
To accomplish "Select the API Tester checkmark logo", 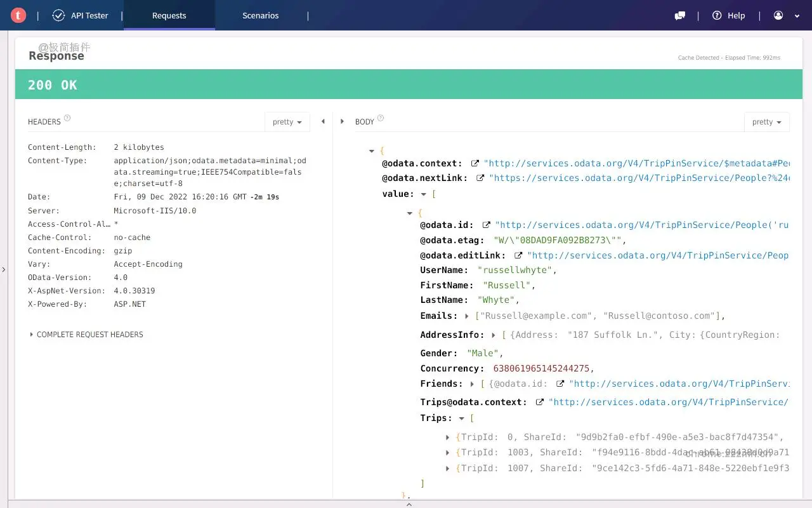I will coord(59,15).
